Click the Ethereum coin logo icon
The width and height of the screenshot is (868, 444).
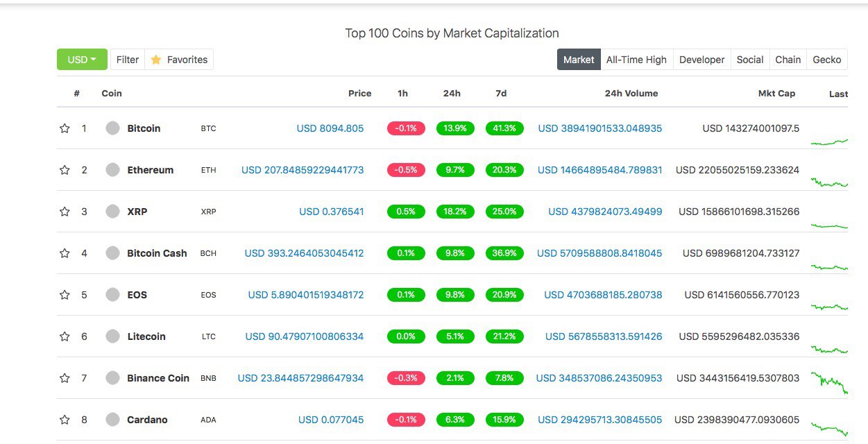pyautogui.click(x=112, y=170)
